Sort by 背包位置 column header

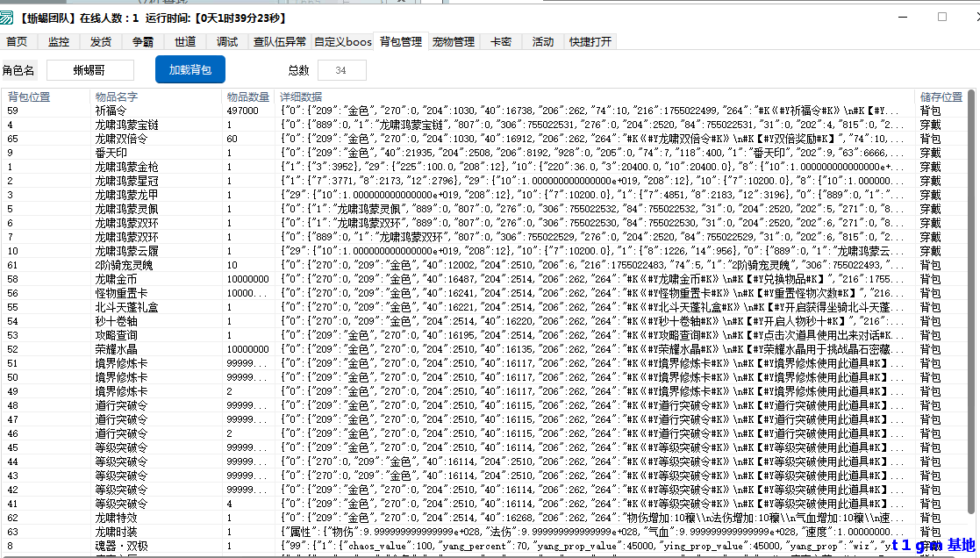pyautogui.click(x=29, y=97)
